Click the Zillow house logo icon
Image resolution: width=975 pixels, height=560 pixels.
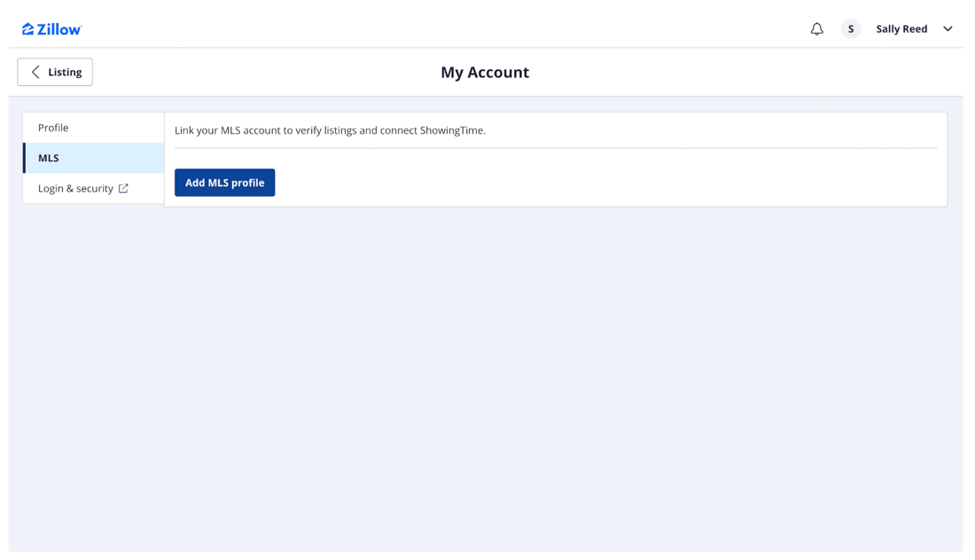[x=27, y=29]
